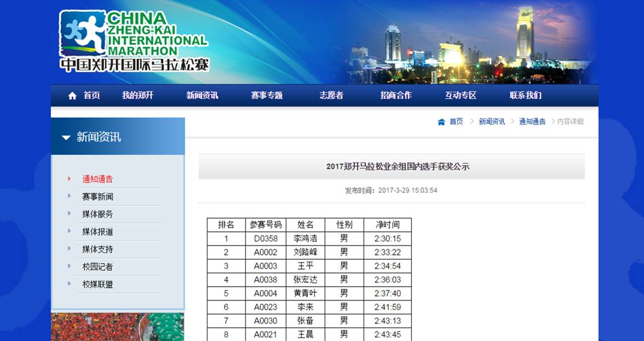Click bib number D0358 in the table
The height and width of the screenshot is (341, 644).
click(266, 238)
